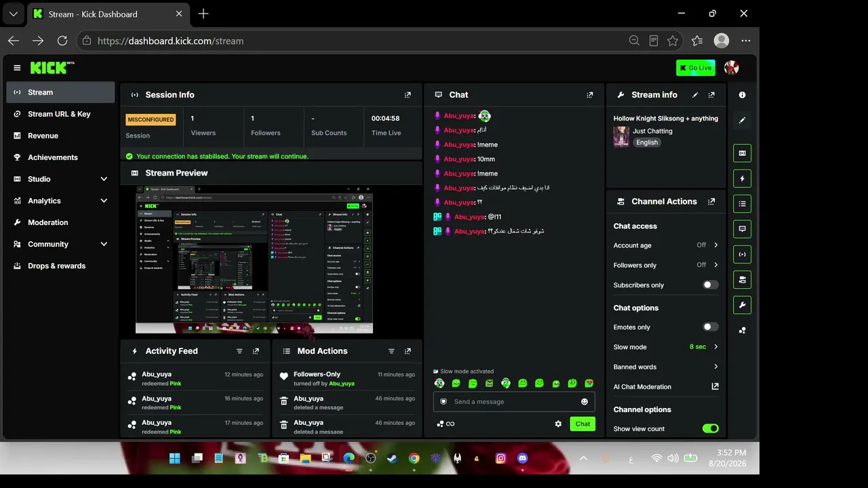Click the Send a message field
868x488 pixels.
pos(514,402)
